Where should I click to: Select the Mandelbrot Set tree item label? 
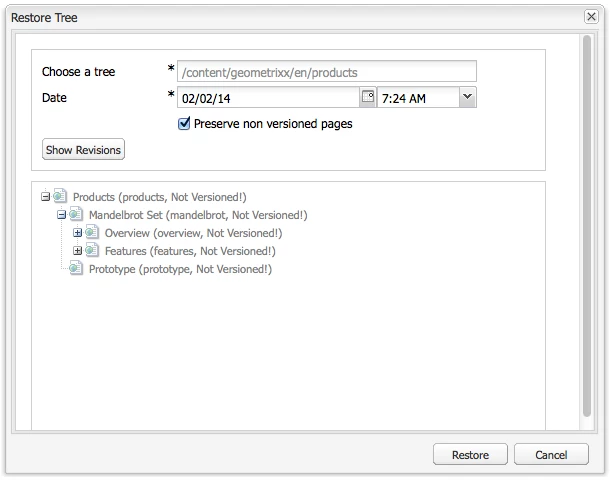tap(198, 215)
